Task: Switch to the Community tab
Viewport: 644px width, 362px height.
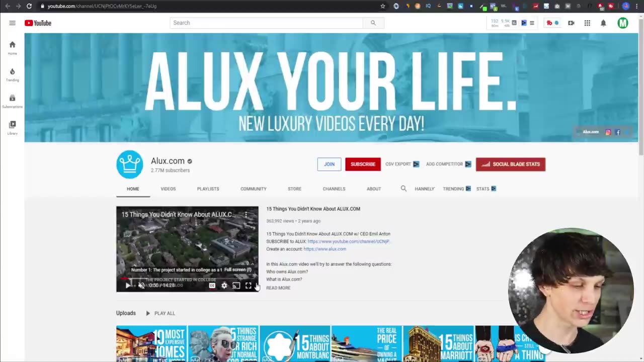Action: tap(254, 189)
